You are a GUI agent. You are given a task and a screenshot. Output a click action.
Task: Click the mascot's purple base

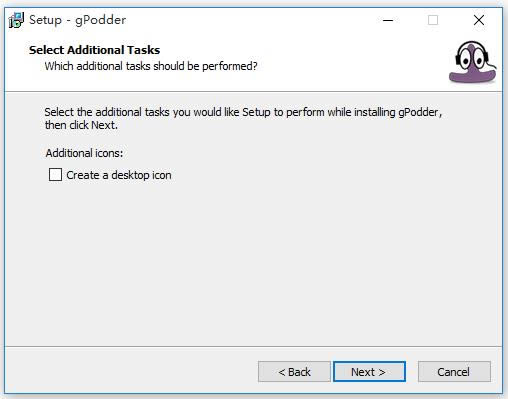[x=472, y=76]
